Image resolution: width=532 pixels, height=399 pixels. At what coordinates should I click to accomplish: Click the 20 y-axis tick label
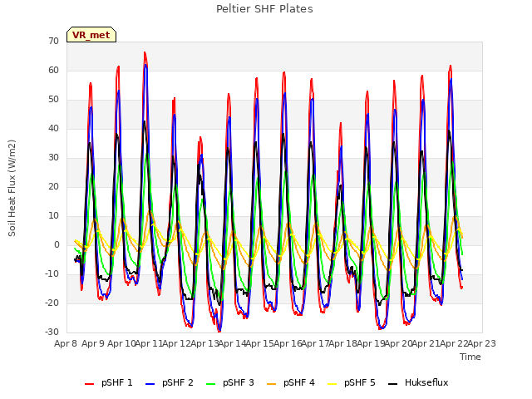pos(53,186)
